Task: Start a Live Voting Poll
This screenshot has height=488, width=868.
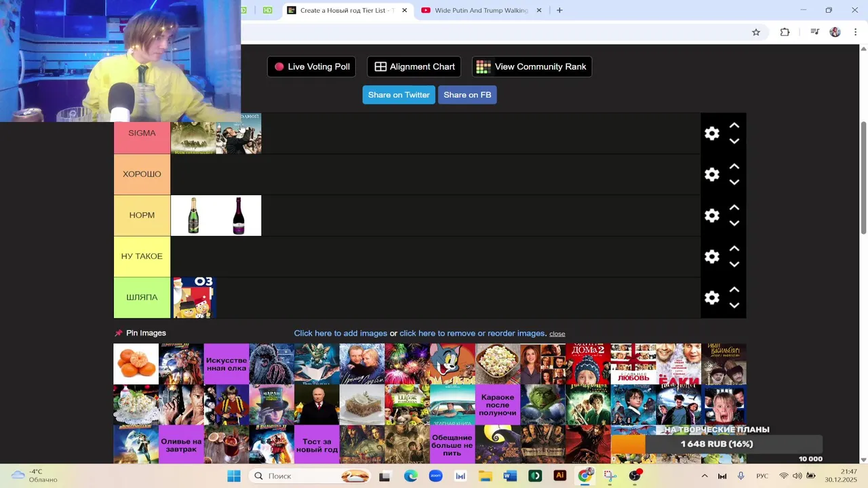Action: point(312,66)
